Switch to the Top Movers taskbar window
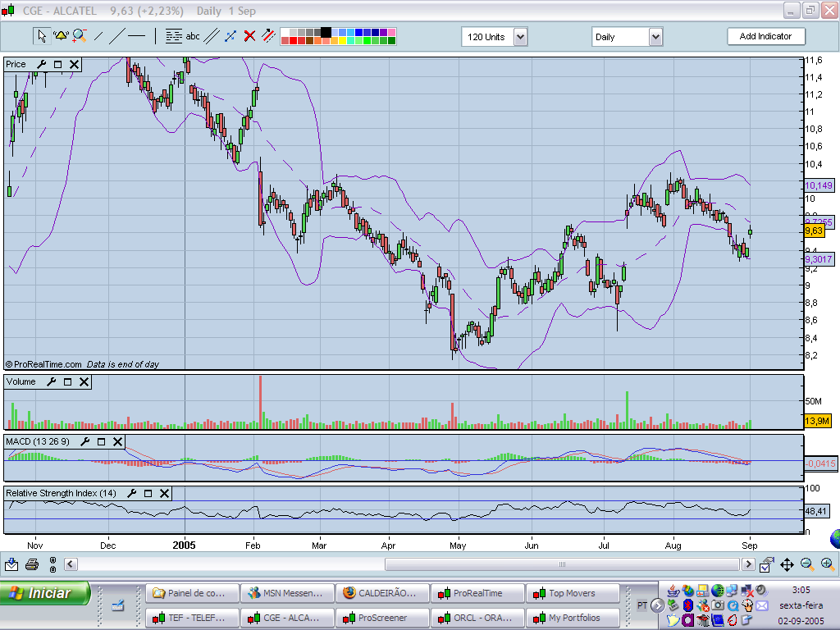This screenshot has width=840, height=630. tap(573, 593)
